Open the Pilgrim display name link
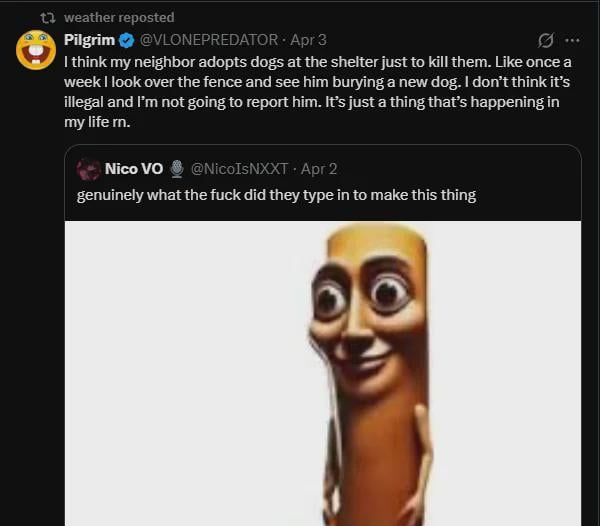 pyautogui.click(x=89, y=40)
